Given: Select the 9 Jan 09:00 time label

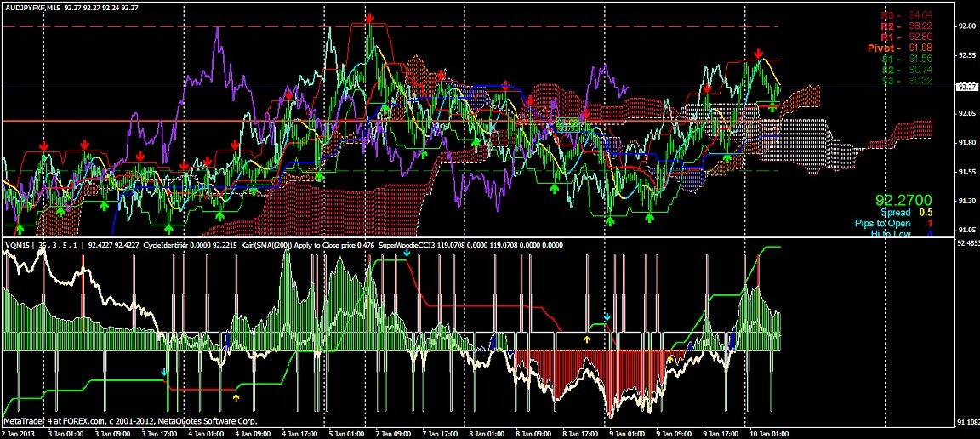Looking at the screenshot, I should [674, 433].
